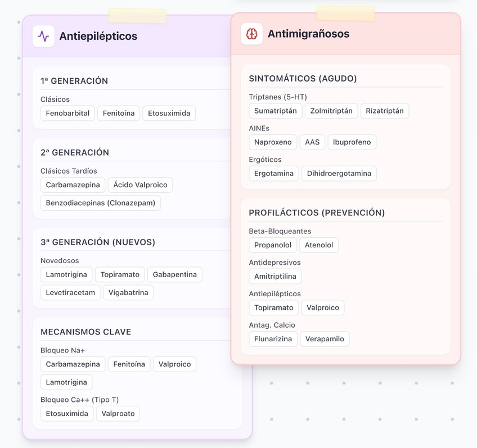Click the Clásicos Tardíos label

pos(69,171)
